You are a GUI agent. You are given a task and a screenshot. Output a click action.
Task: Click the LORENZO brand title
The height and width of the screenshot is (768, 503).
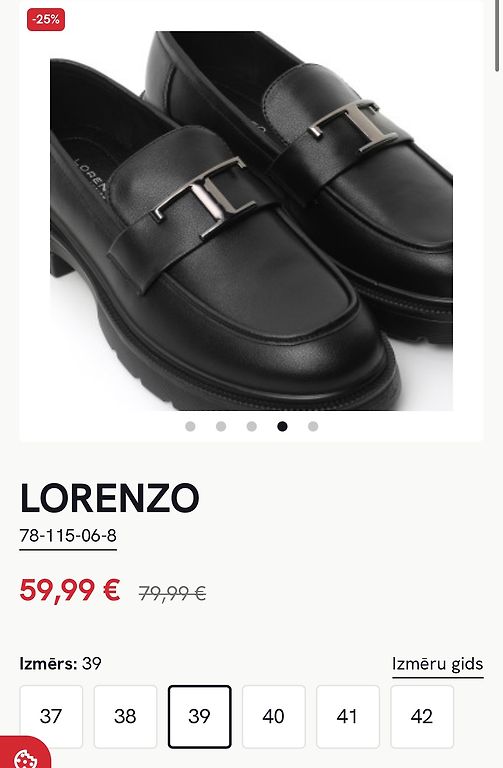click(x=110, y=498)
